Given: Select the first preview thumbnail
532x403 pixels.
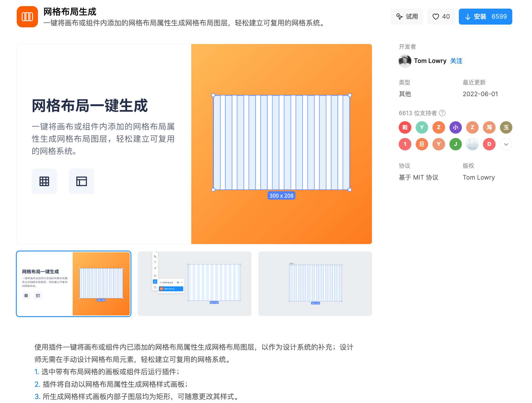Looking at the screenshot, I should 74,284.
